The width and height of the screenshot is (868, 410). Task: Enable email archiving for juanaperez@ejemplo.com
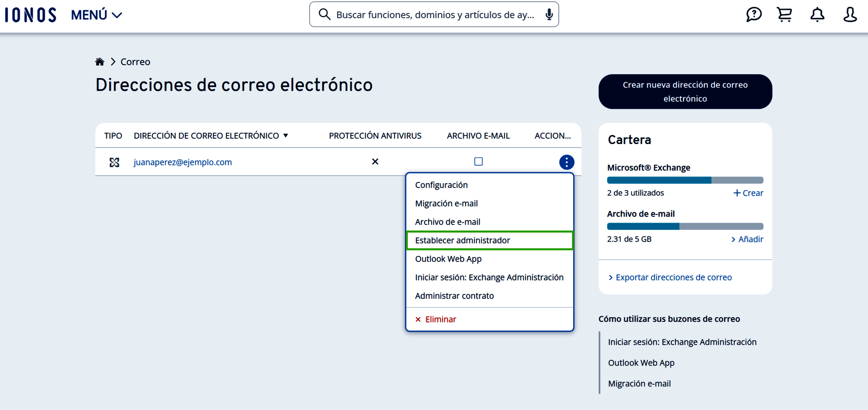pos(478,161)
